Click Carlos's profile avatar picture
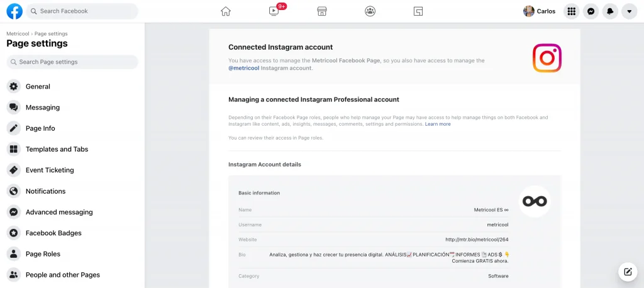The height and width of the screenshot is (288, 644). tap(528, 11)
